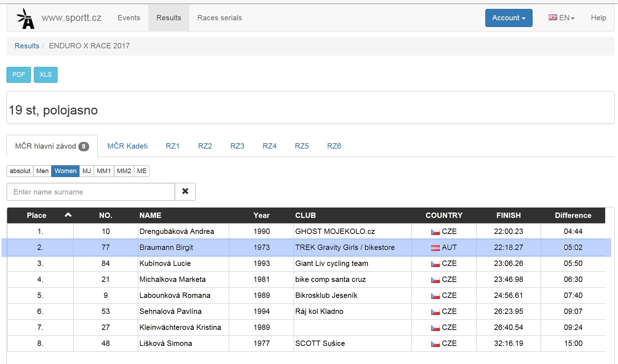Click the Place column sort arrow

point(68,215)
